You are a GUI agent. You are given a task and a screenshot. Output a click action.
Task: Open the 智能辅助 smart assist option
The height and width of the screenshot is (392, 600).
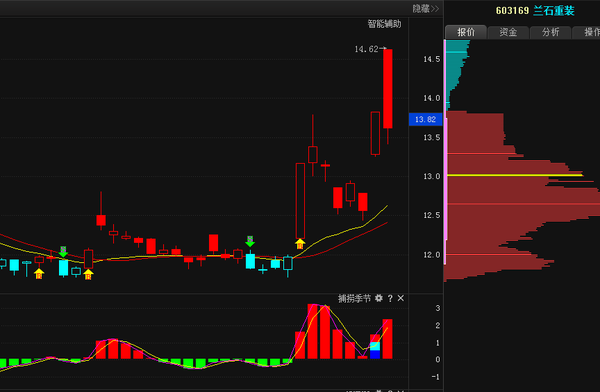coord(384,24)
